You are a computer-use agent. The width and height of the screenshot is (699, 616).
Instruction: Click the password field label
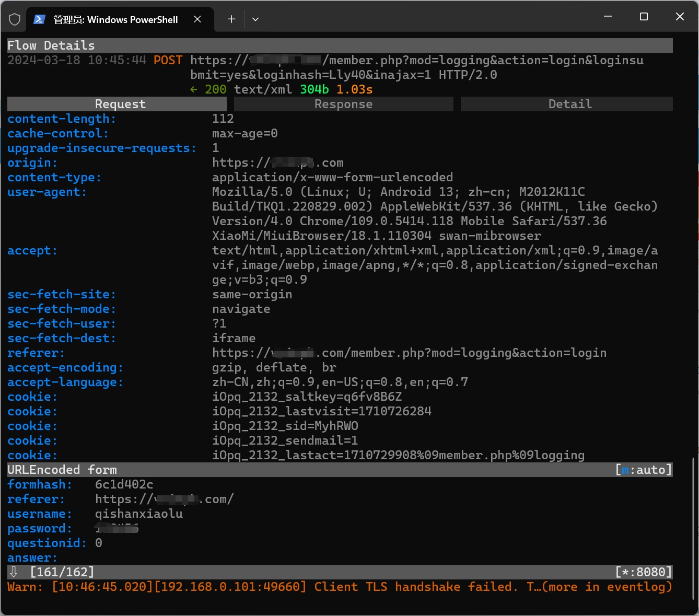[x=40, y=528]
